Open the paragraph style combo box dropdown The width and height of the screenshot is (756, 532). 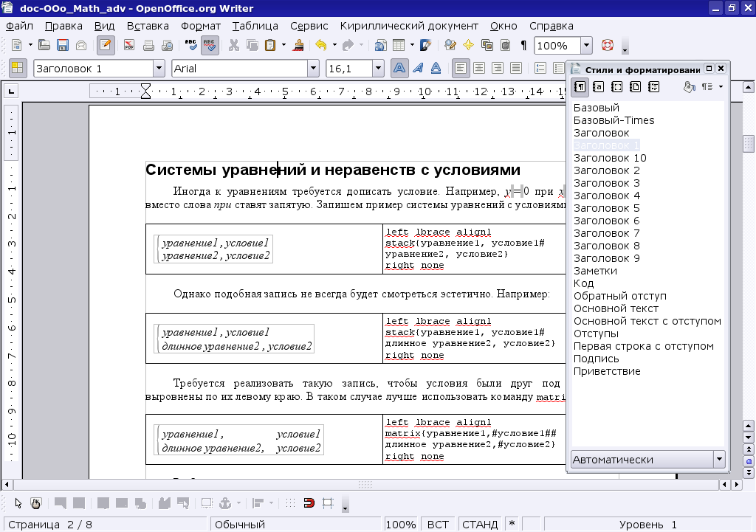pos(159,68)
